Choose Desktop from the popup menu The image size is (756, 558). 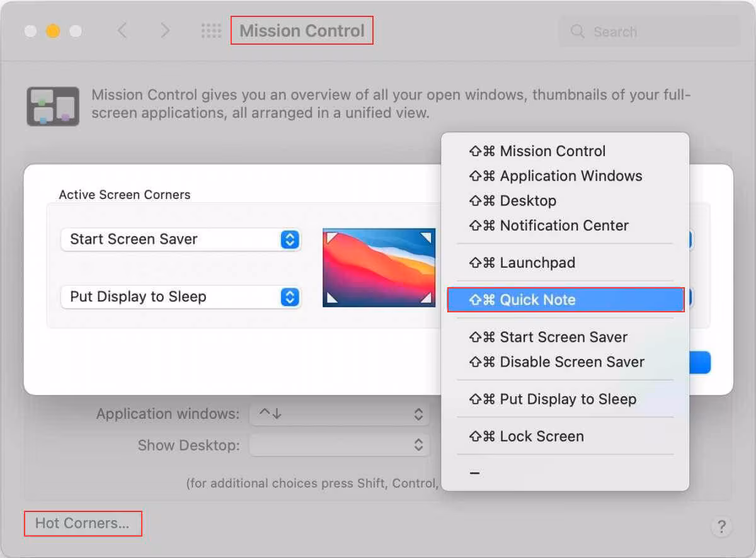coord(565,201)
